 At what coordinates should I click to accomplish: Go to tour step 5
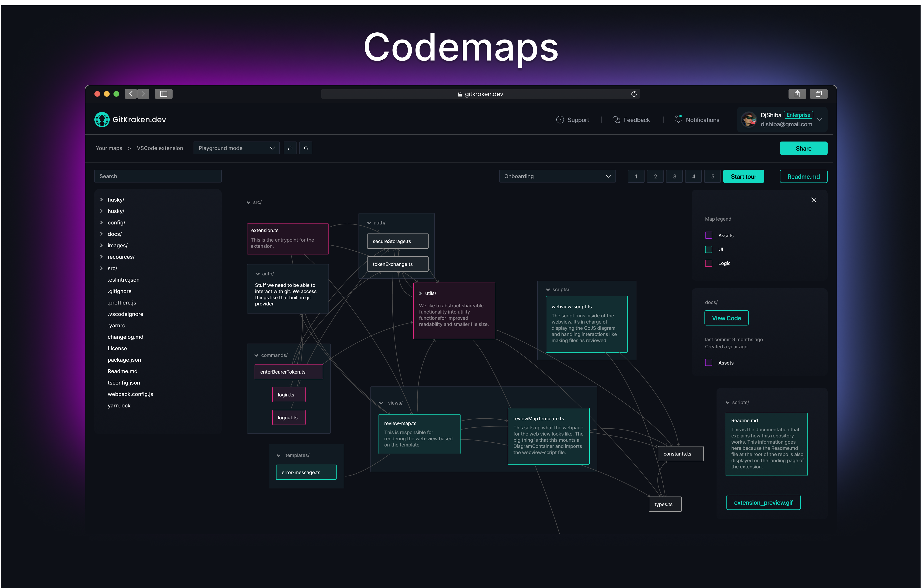pos(712,177)
